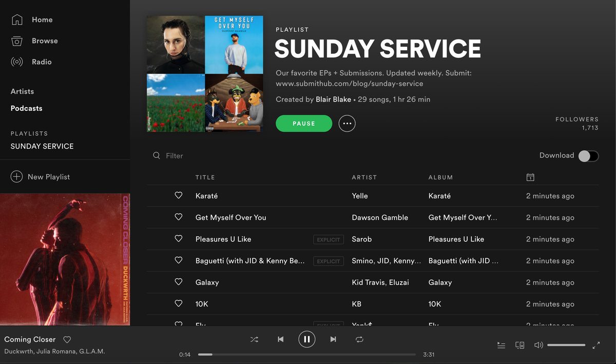Image resolution: width=616 pixels, height=364 pixels.
Task: Sort tracks by TITLE column header
Action: [x=205, y=177]
